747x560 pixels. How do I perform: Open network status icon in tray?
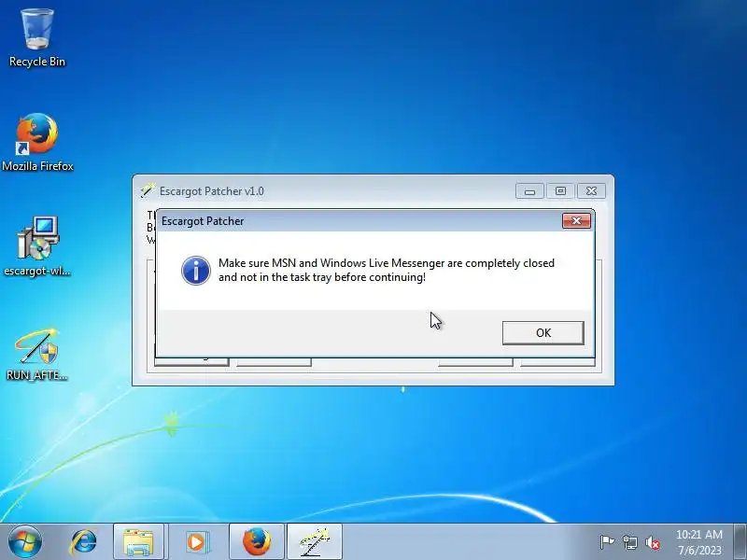coord(630,542)
